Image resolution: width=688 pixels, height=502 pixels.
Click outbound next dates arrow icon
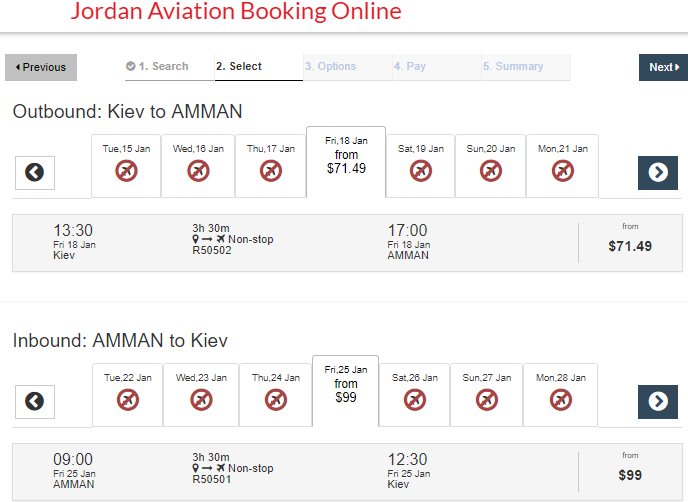click(658, 172)
